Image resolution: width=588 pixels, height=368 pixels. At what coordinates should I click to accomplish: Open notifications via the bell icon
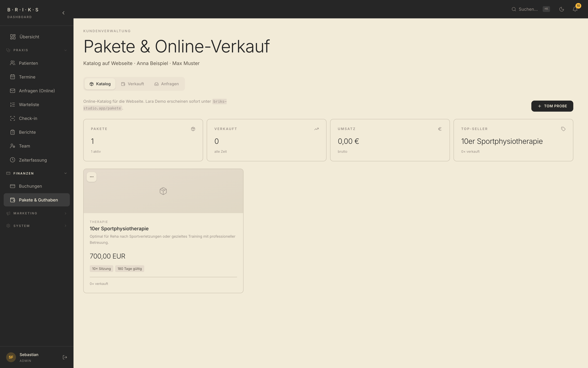coord(575,9)
